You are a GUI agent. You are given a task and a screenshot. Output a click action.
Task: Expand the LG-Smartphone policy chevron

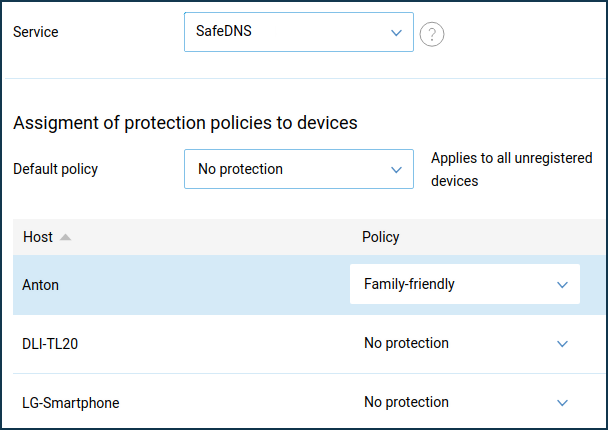coord(562,403)
